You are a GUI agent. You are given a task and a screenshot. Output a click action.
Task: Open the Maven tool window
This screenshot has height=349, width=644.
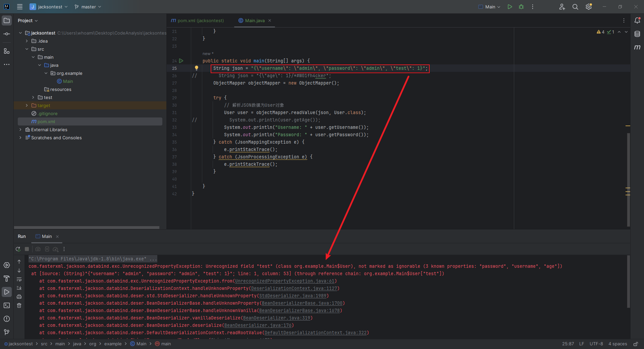coord(637,47)
